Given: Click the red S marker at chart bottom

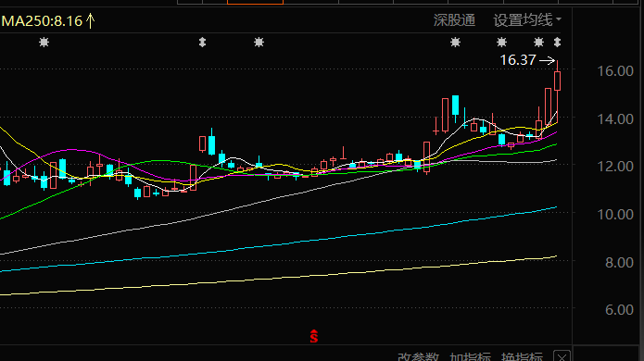Looking at the screenshot, I should point(314,336).
